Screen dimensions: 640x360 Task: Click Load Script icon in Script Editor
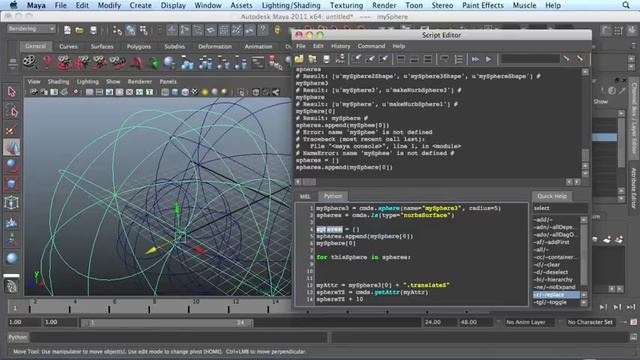299,59
